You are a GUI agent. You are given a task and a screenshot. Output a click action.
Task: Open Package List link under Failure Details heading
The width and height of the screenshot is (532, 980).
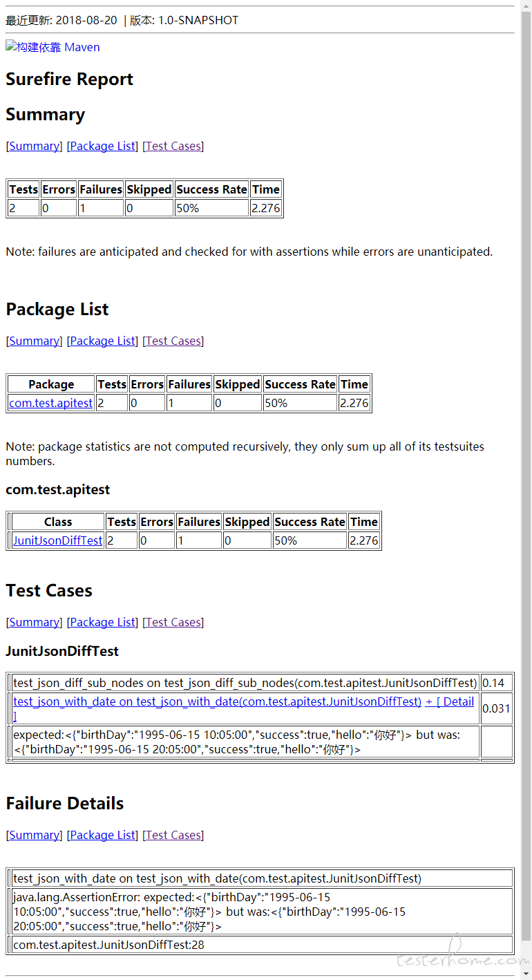click(x=103, y=835)
